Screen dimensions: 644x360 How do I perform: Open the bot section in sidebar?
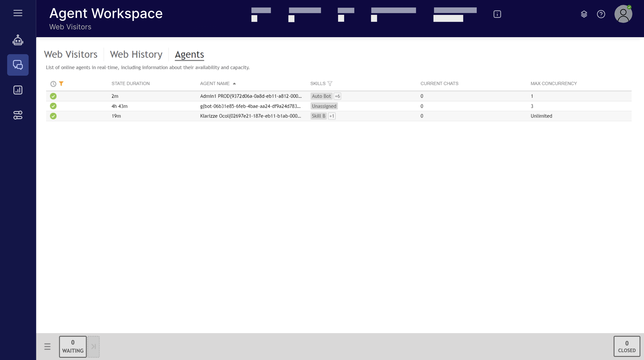[18, 40]
